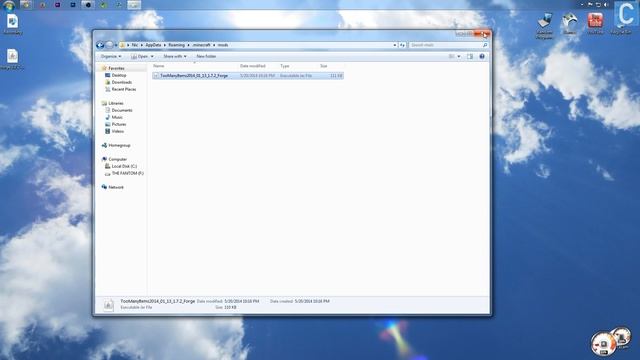
Task: Click the second taskbar application icon
Action: (x=42, y=5)
